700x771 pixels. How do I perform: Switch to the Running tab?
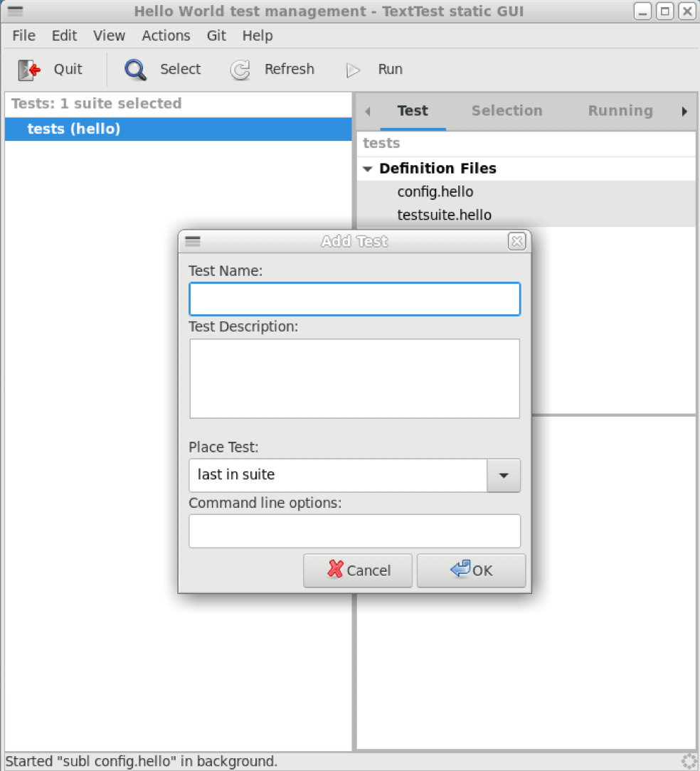tap(620, 111)
